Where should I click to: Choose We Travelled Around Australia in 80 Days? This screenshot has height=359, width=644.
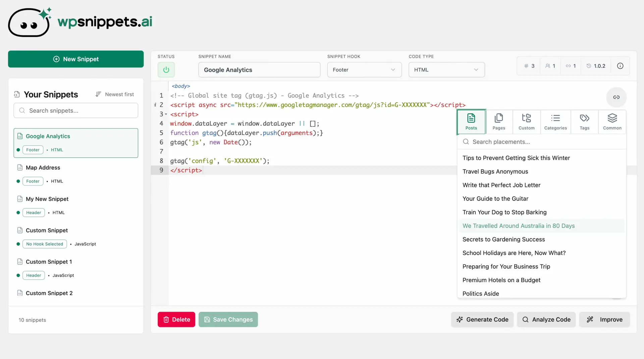point(541,226)
